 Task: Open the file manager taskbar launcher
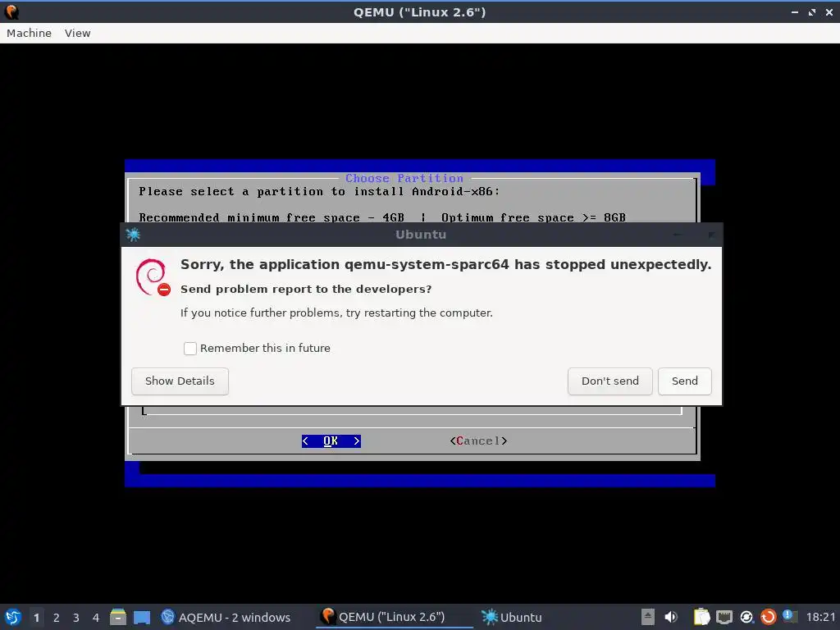118,617
